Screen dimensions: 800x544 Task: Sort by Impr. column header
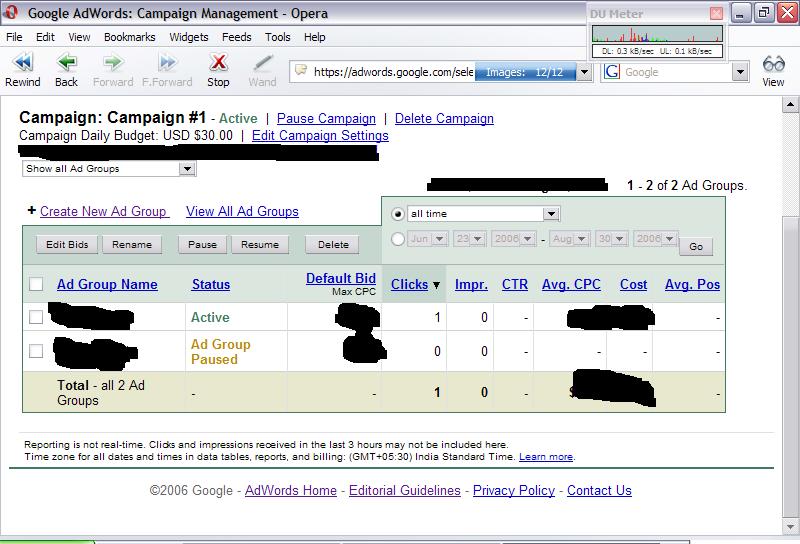coord(471,284)
